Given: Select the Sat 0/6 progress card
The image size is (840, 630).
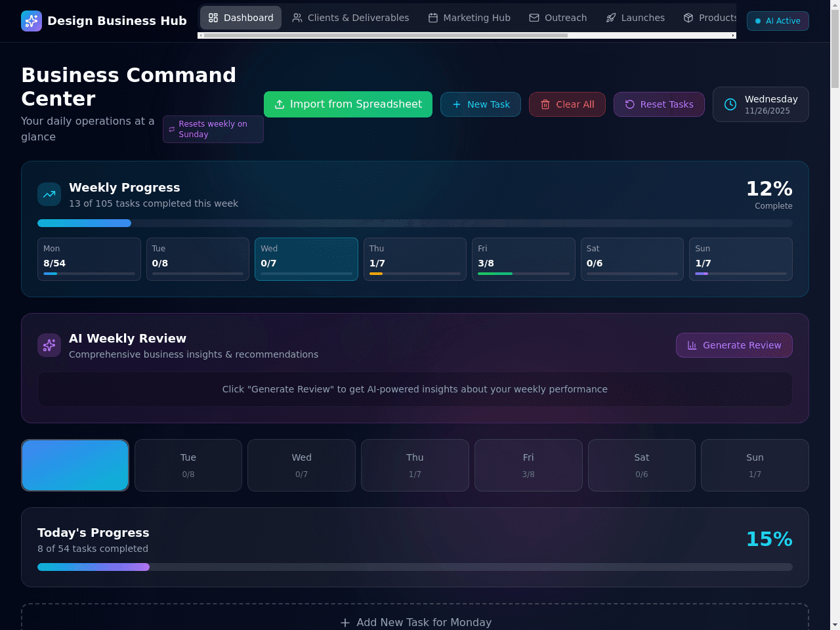Looking at the screenshot, I should [632, 259].
